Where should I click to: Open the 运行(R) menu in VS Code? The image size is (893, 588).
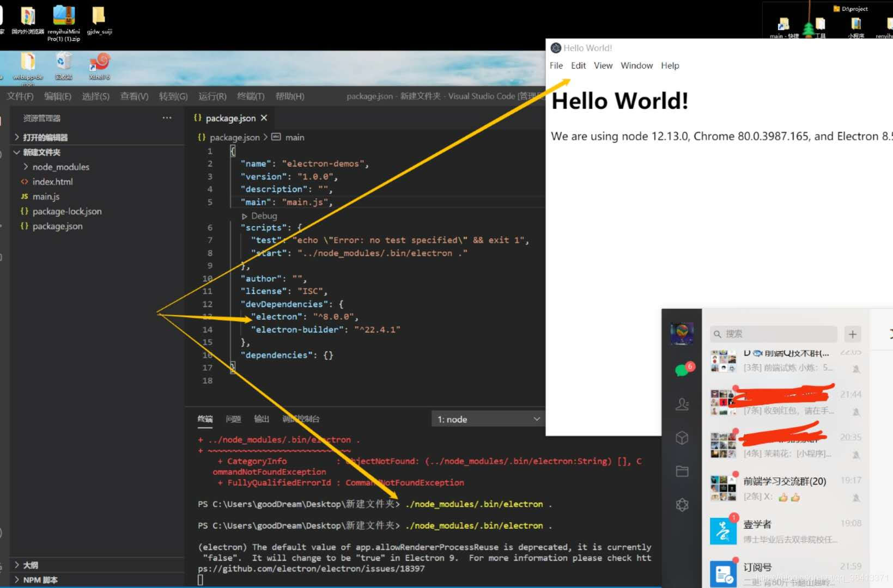point(212,96)
